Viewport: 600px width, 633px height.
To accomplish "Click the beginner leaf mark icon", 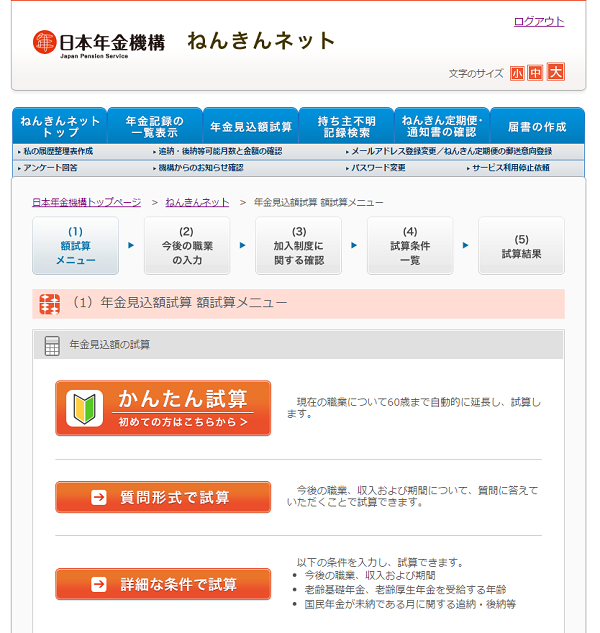I will pyautogui.click(x=84, y=408).
